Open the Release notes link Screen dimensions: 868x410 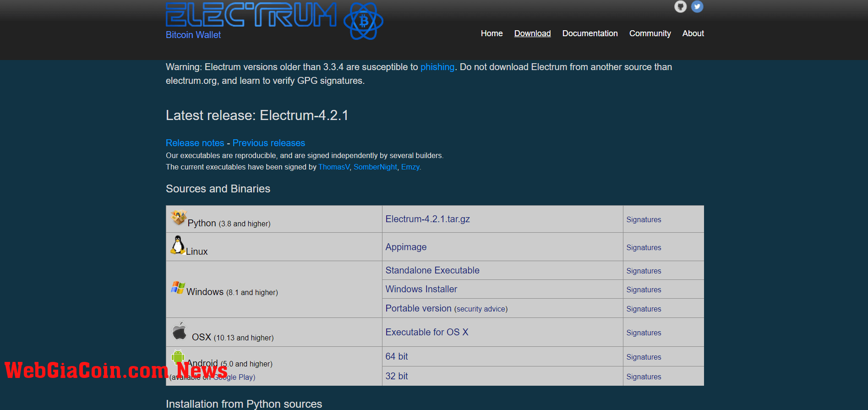(195, 143)
